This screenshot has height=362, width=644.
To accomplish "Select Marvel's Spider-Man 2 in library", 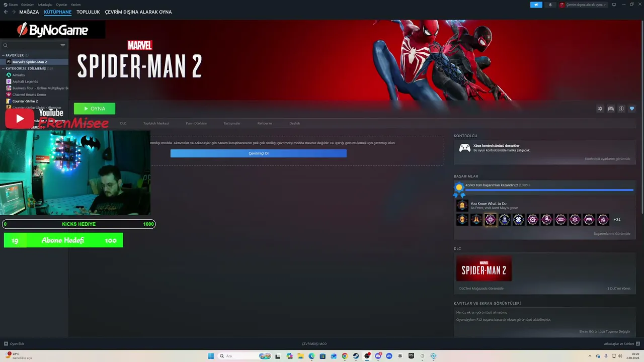I will pos(34,62).
